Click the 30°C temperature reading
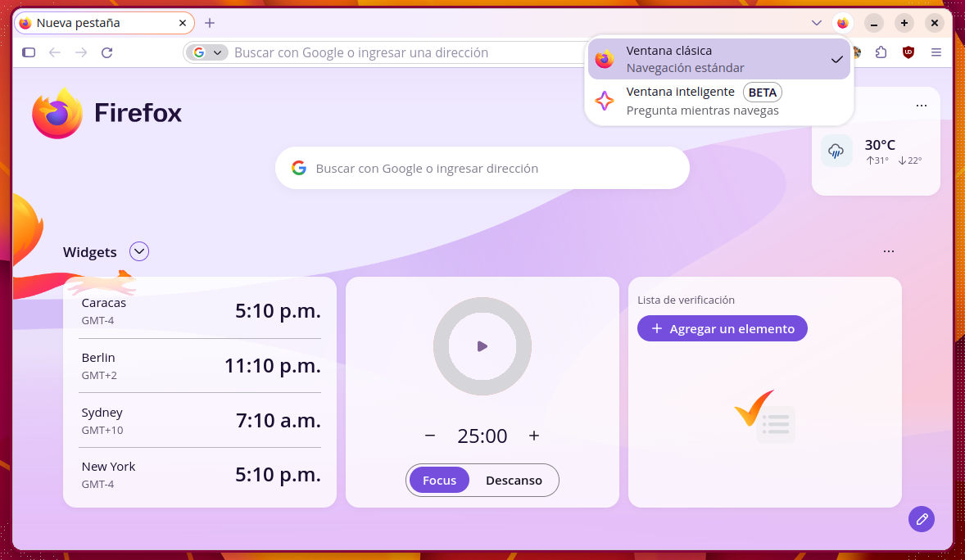The width and height of the screenshot is (965, 560). click(880, 145)
